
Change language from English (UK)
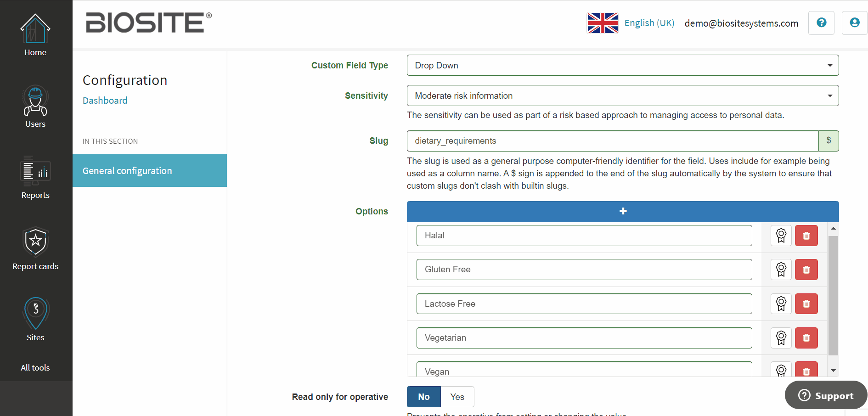[631, 23]
